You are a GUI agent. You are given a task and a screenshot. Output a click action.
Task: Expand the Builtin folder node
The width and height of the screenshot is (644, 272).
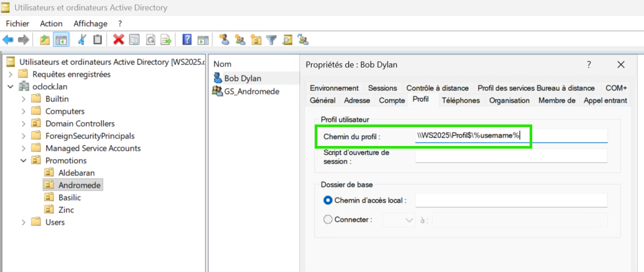24,99
